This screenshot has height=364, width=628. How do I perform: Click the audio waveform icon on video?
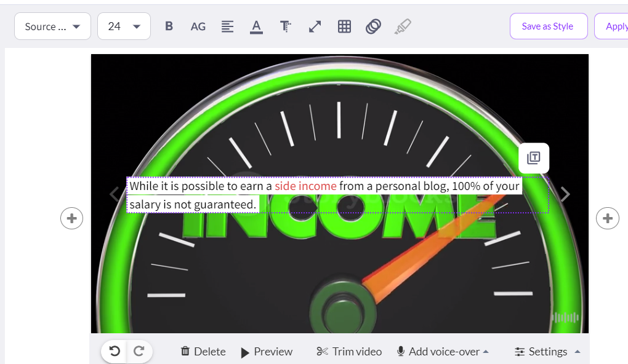[x=565, y=318]
